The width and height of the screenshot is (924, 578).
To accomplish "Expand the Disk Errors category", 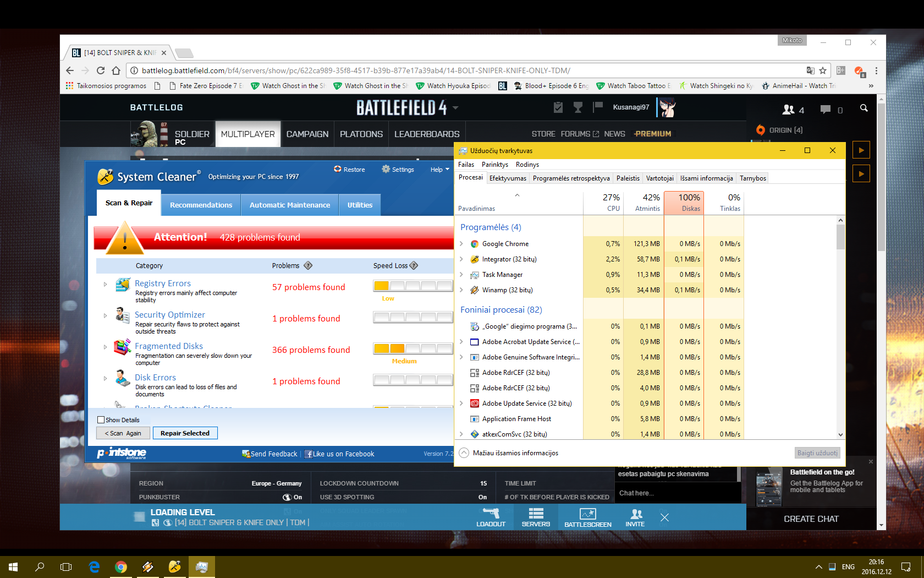I will point(105,378).
